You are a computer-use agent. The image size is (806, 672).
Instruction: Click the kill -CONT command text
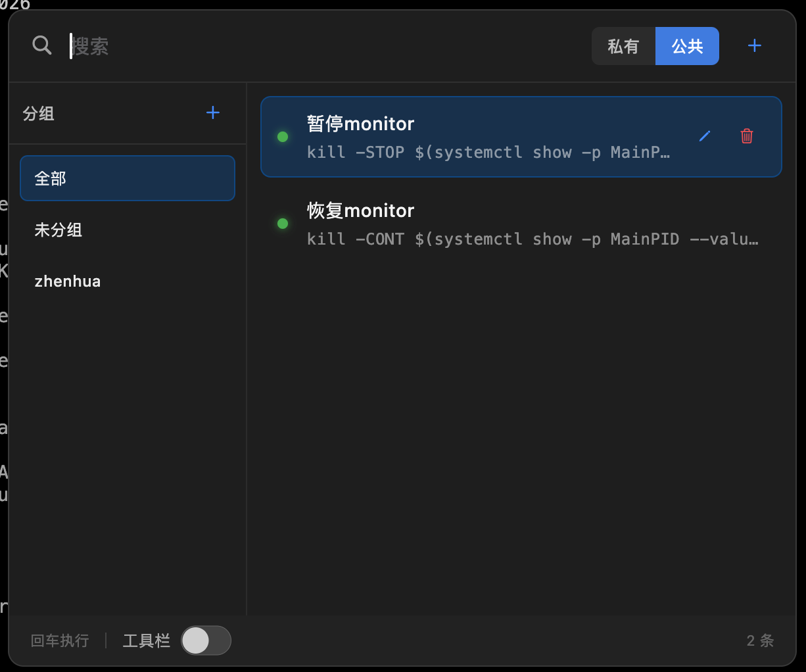pyautogui.click(x=532, y=239)
